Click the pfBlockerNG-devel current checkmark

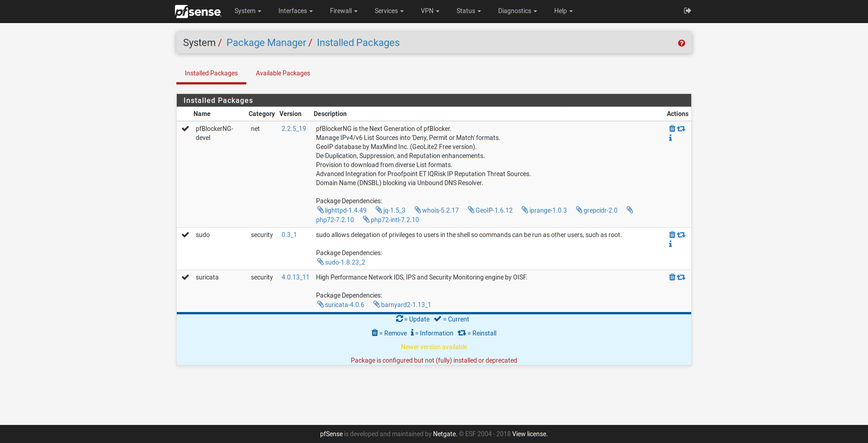[x=185, y=129]
